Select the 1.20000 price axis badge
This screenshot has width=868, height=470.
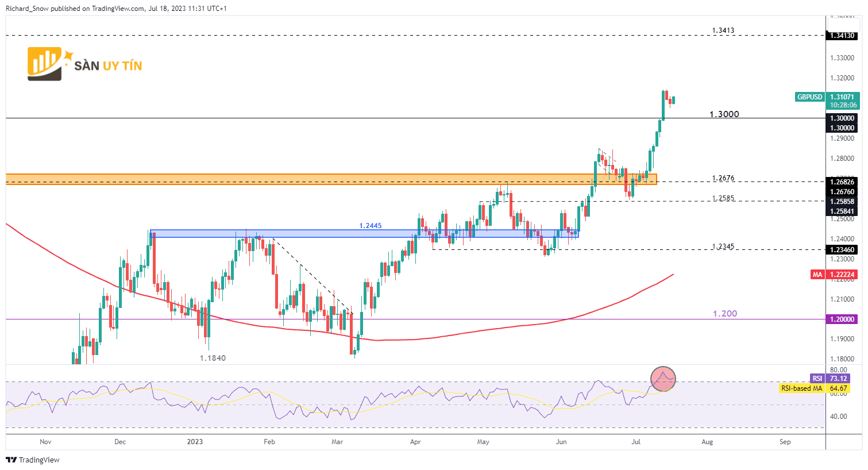(843, 319)
